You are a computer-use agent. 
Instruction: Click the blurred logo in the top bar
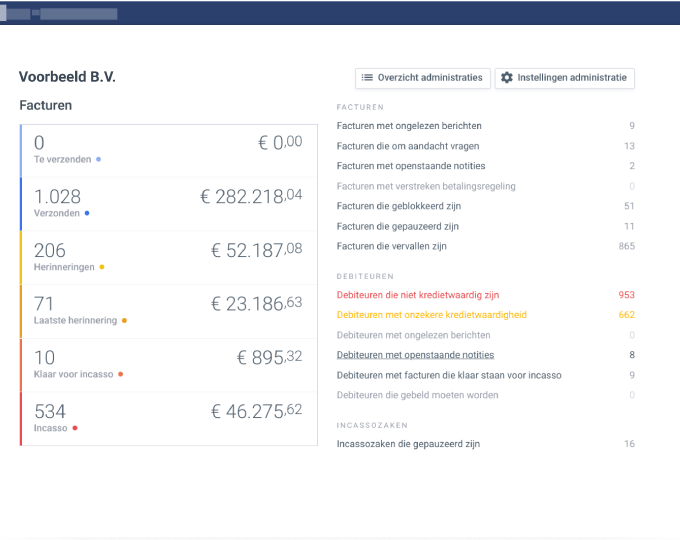coord(59,13)
